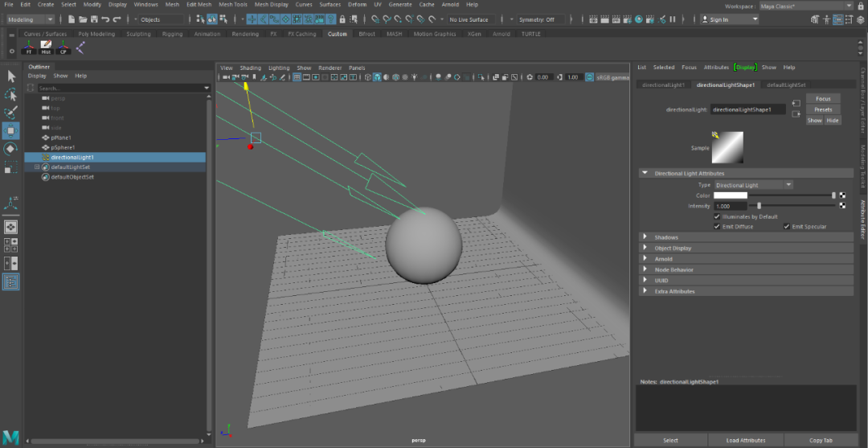Click the Copy Tab button
The width and height of the screenshot is (868, 448).
coord(820,440)
